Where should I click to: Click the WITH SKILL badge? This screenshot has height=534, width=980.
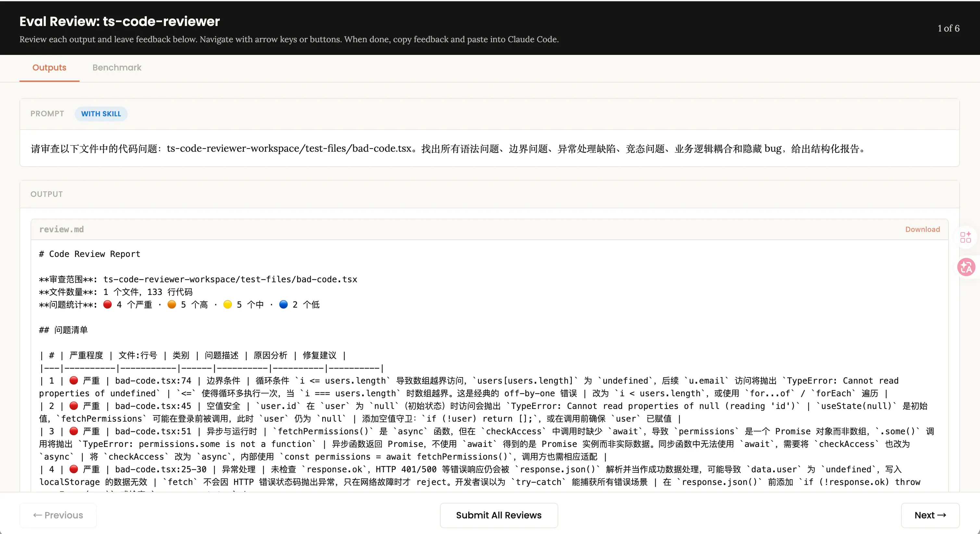(x=101, y=114)
